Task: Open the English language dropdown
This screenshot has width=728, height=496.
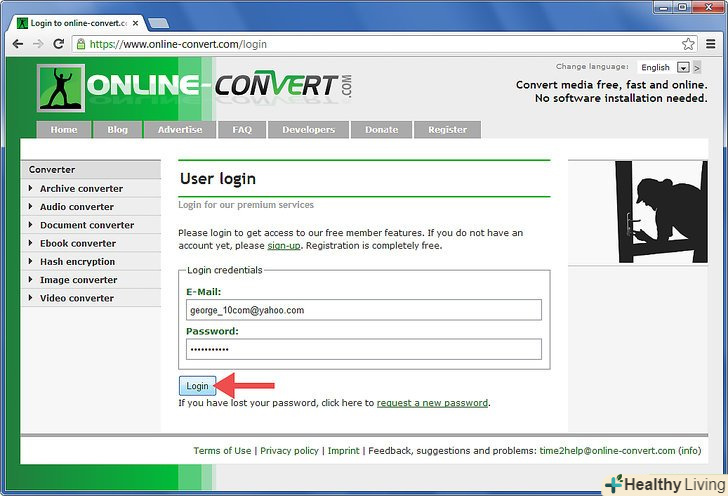Action: click(663, 67)
